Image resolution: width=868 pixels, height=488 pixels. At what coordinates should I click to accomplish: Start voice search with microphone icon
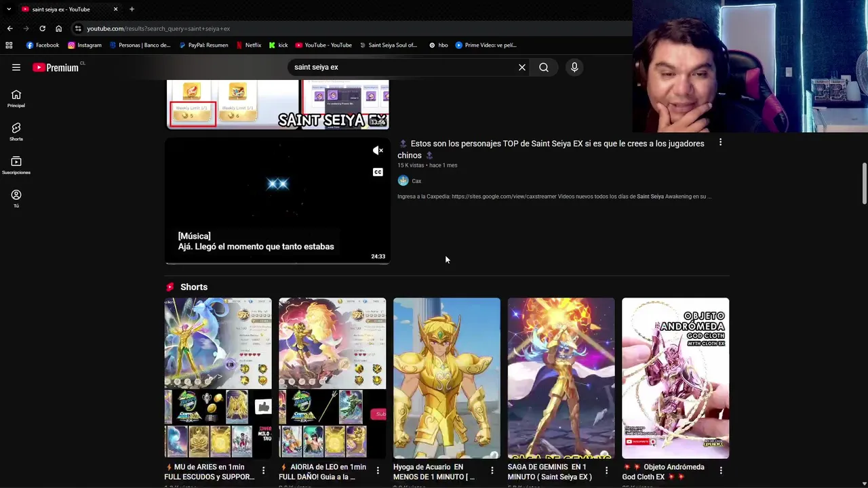574,67
